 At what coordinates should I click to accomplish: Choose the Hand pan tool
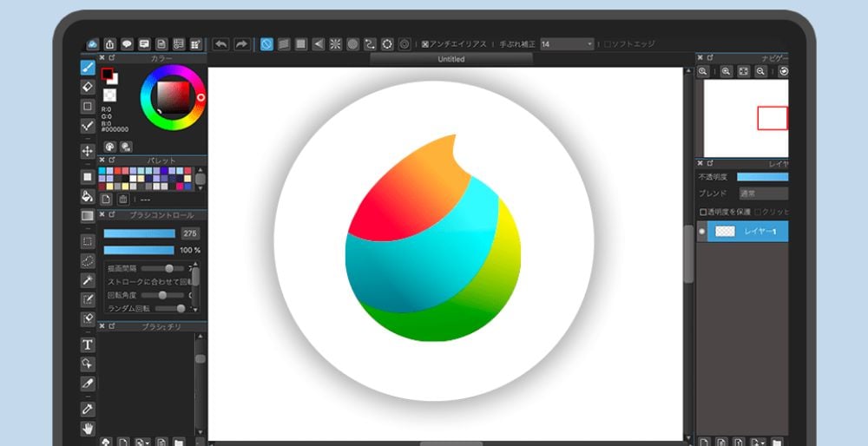click(88, 428)
